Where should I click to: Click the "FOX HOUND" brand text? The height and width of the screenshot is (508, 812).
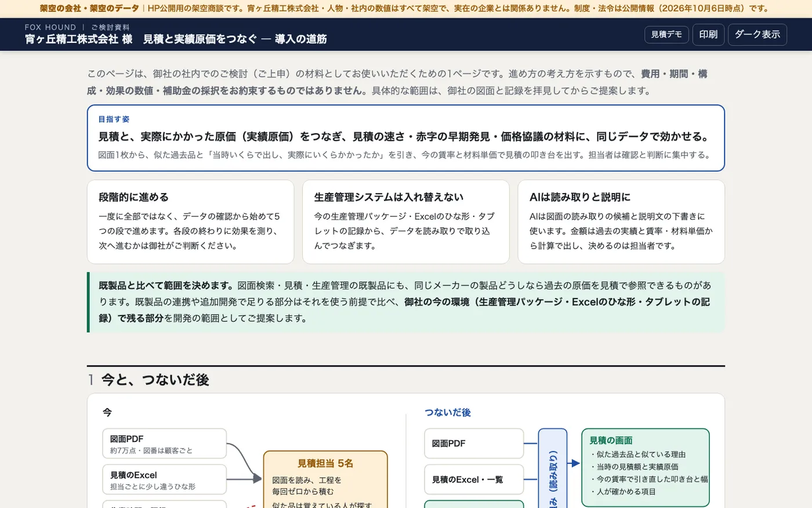click(x=50, y=27)
